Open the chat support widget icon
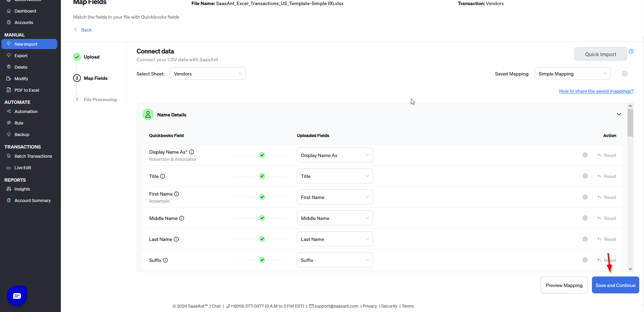The height and width of the screenshot is (312, 644). (17, 296)
